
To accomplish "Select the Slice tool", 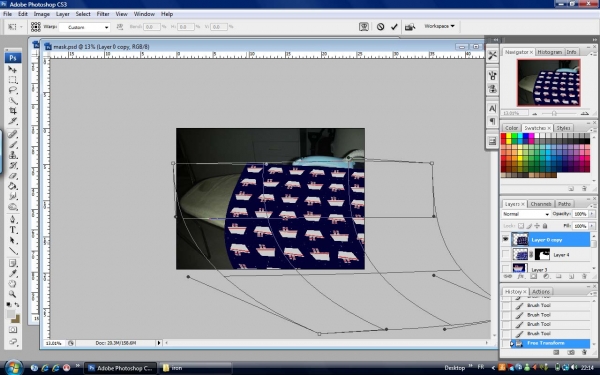I will [12, 121].
